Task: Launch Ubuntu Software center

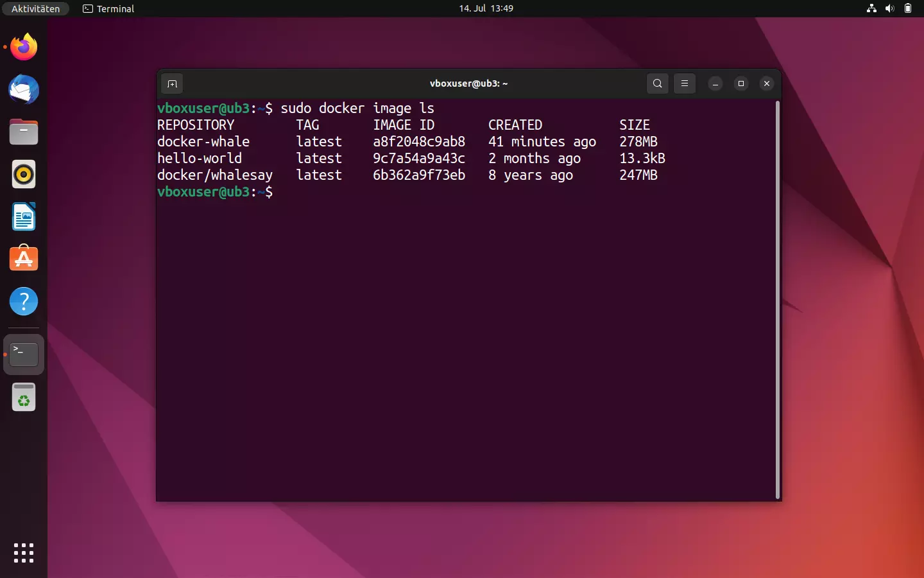Action: pyautogui.click(x=23, y=259)
